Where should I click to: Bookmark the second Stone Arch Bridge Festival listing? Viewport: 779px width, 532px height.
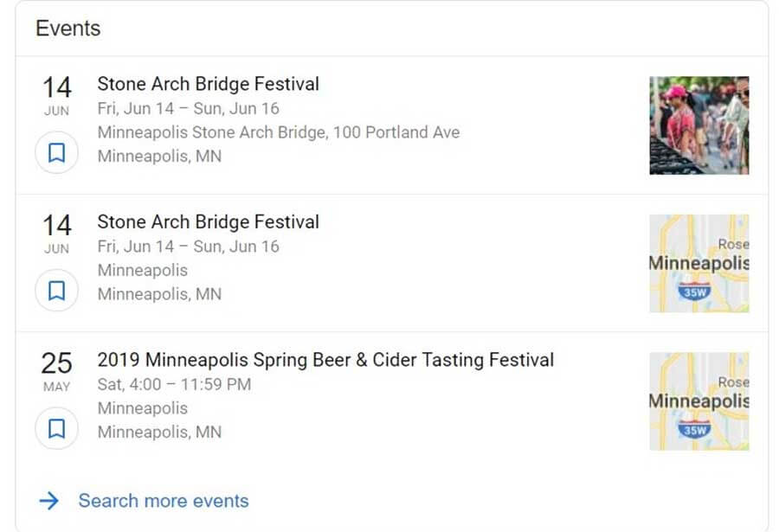click(x=56, y=291)
